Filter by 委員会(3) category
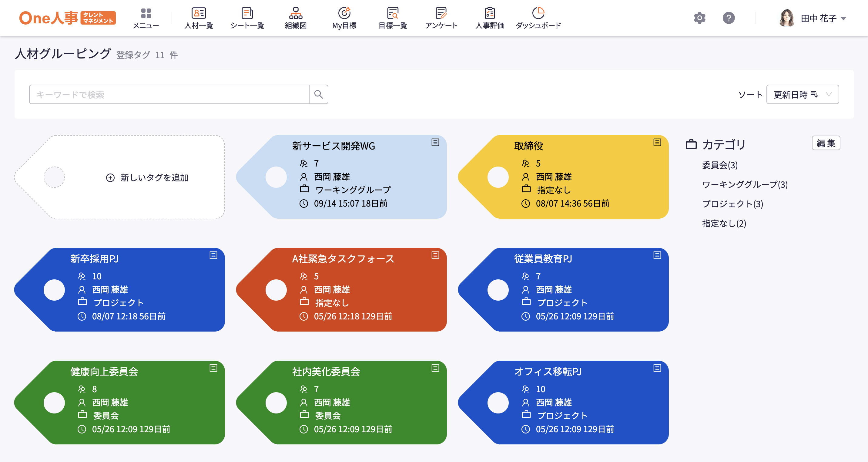The height and width of the screenshot is (462, 868). coord(719,165)
